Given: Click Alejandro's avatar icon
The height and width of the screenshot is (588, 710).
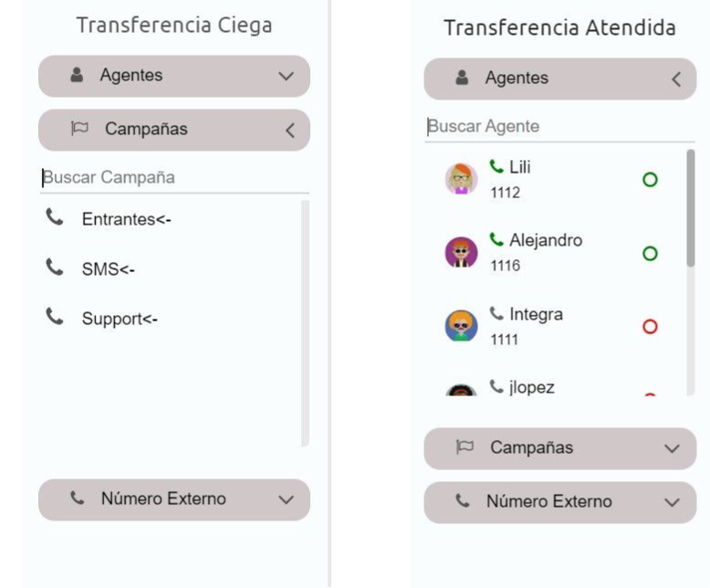Looking at the screenshot, I should pos(461,253).
